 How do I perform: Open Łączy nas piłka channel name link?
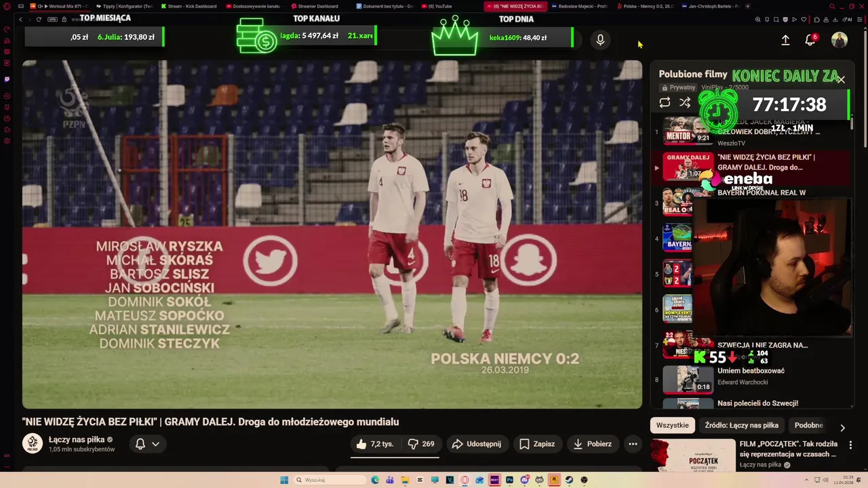(x=76, y=439)
